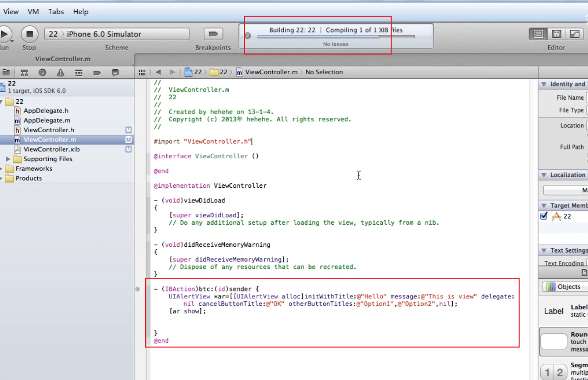
Task: Select the Label object in library
Action: (563, 311)
